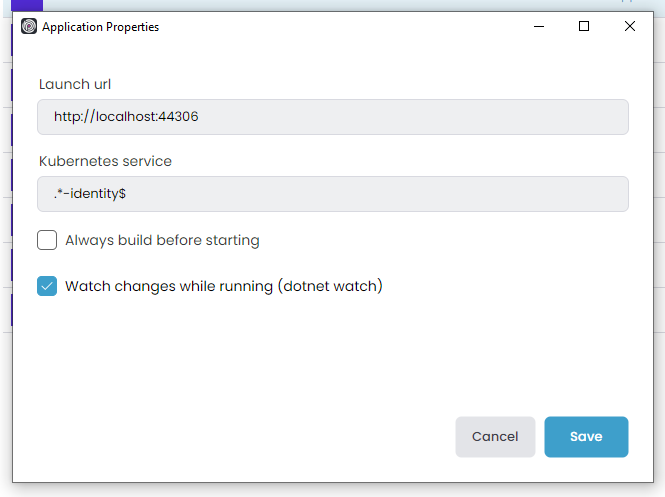Click the 'Application Properties' title text
The image size is (665, 497).
click(100, 27)
